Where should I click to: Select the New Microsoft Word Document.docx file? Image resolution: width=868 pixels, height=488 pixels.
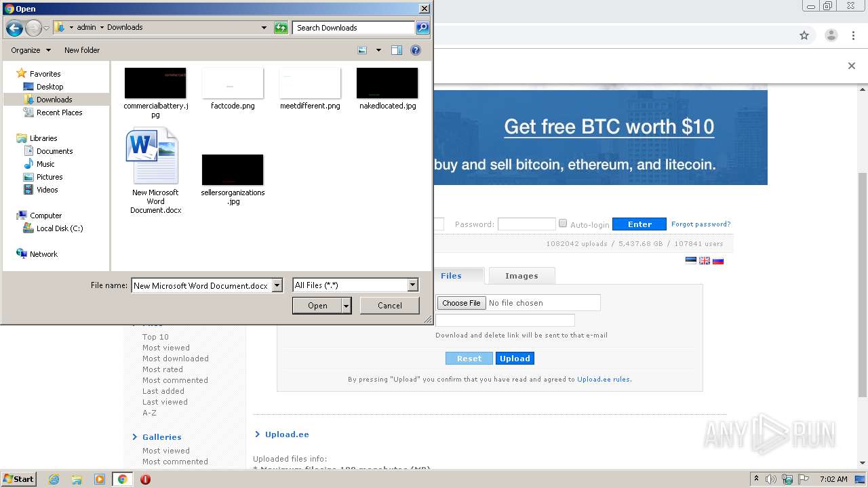point(155,171)
